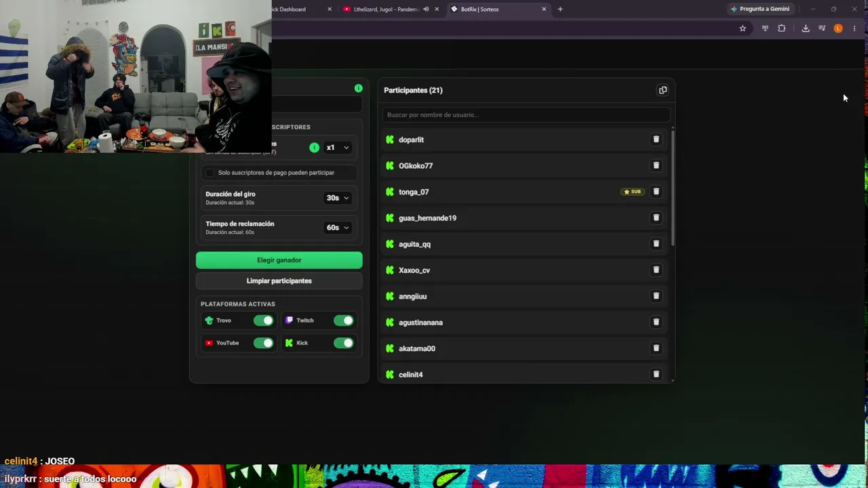The height and width of the screenshot is (488, 868).
Task: Disable the Twitch platform toggle
Action: (344, 321)
